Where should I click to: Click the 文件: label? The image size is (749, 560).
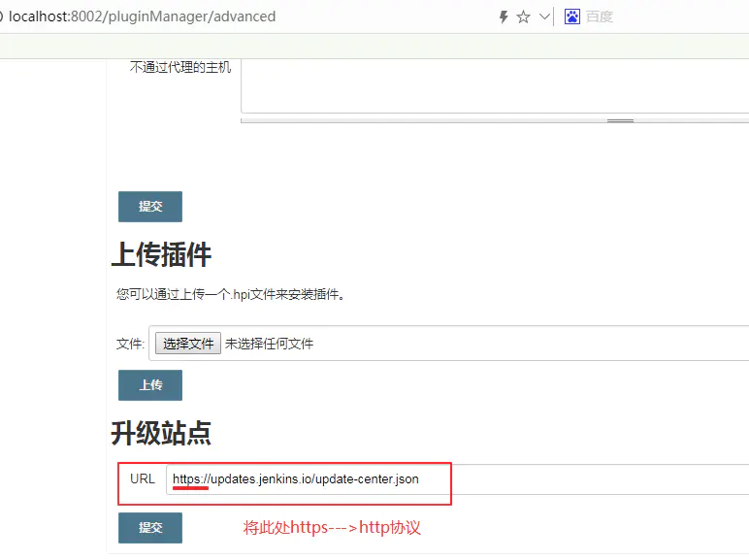click(x=130, y=344)
